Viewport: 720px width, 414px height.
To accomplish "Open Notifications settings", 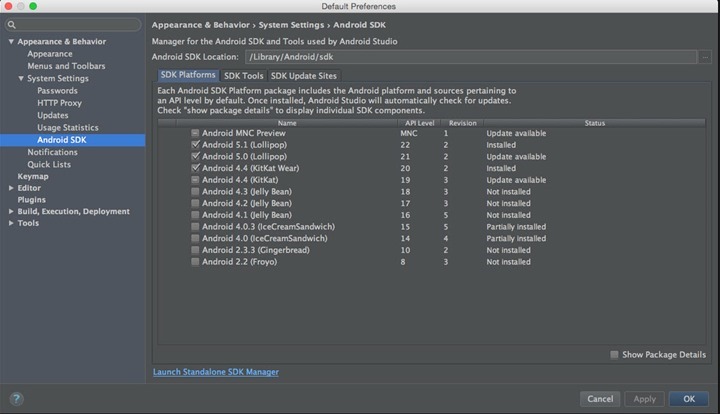I will coord(52,152).
